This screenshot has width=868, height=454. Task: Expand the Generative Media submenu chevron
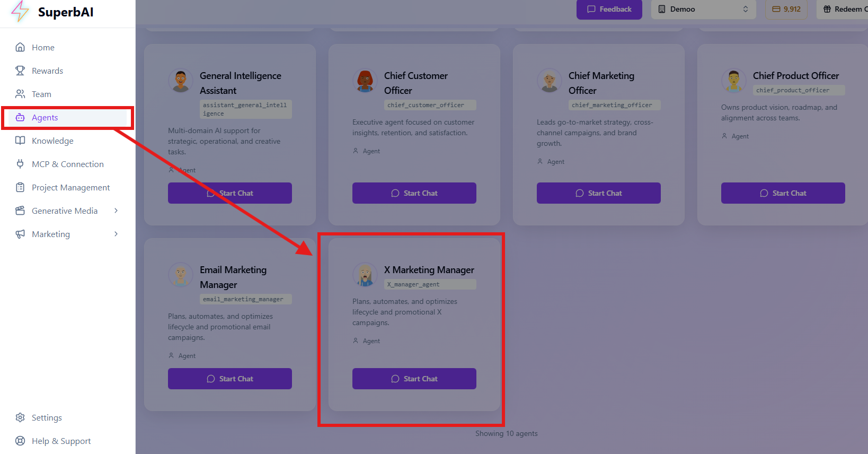click(x=116, y=211)
